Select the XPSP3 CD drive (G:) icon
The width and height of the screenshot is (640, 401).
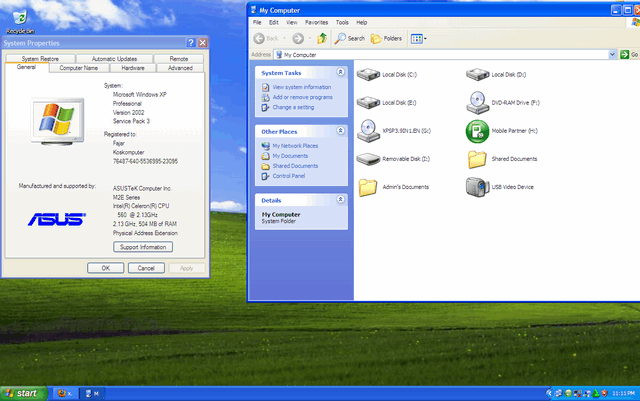368,131
